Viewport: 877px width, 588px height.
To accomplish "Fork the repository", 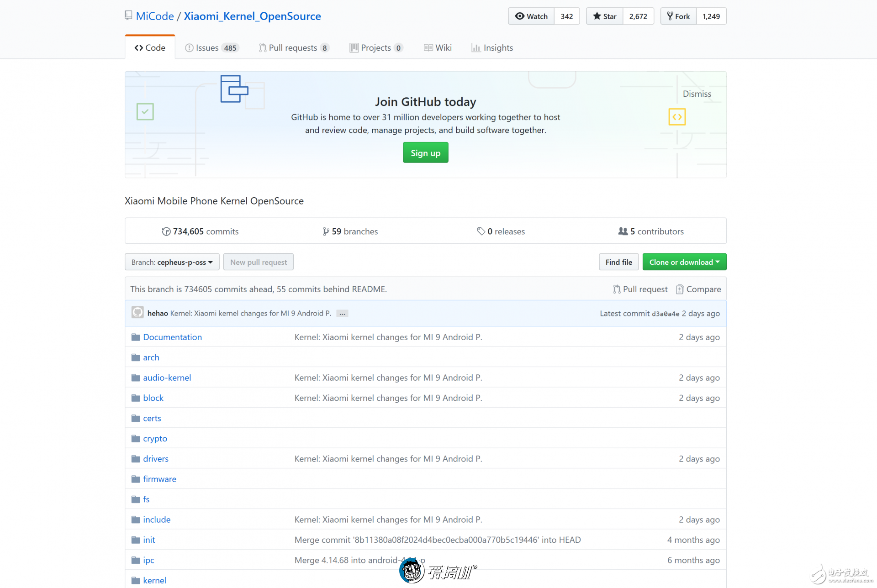I will pos(678,16).
